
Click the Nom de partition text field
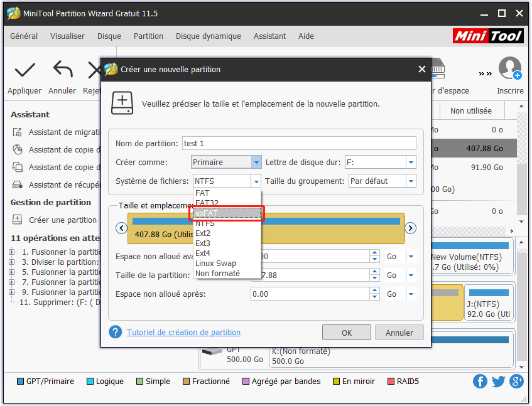pos(299,143)
